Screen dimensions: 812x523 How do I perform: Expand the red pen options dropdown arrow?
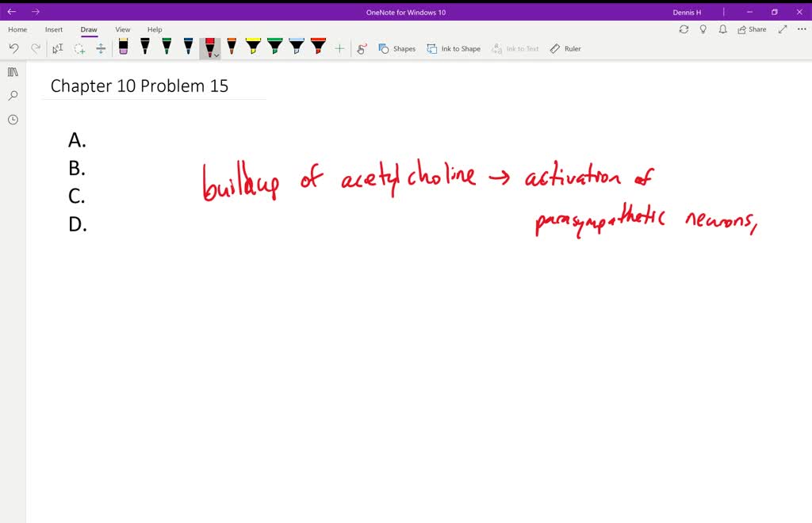216,55
